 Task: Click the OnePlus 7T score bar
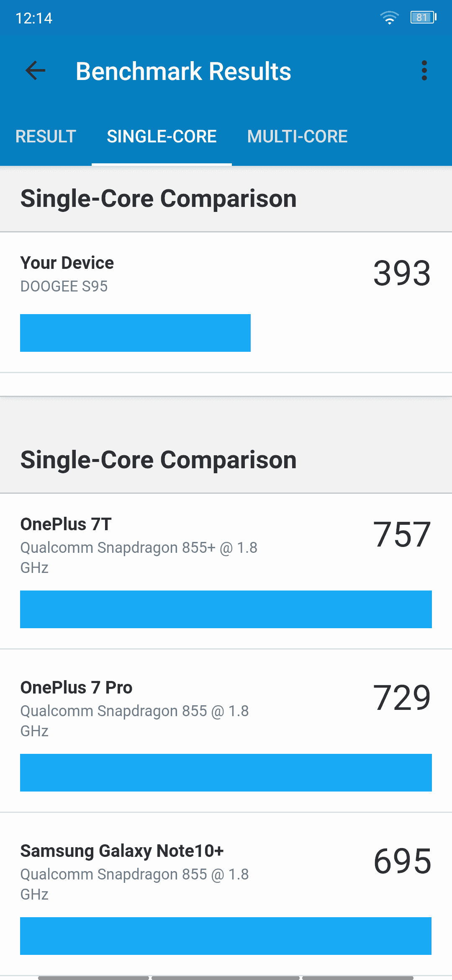pos(226,609)
